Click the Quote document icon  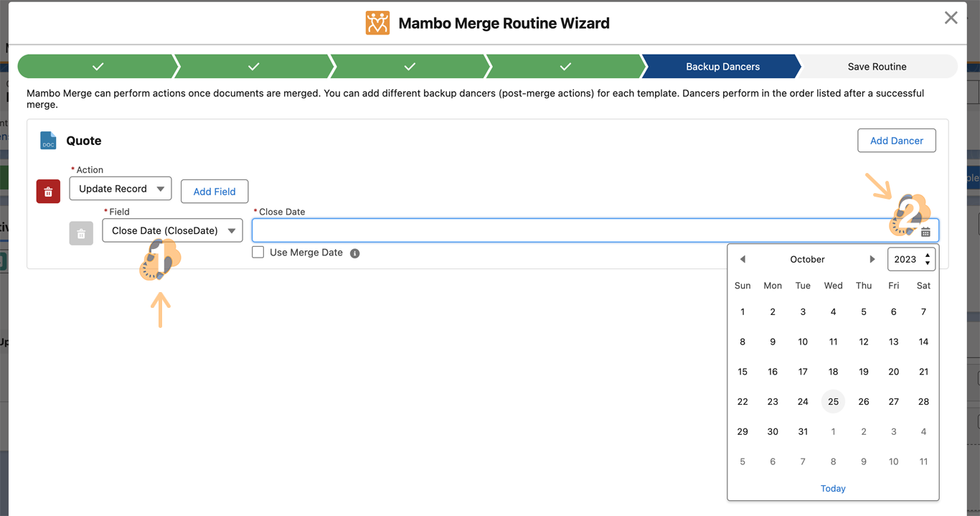click(x=48, y=141)
